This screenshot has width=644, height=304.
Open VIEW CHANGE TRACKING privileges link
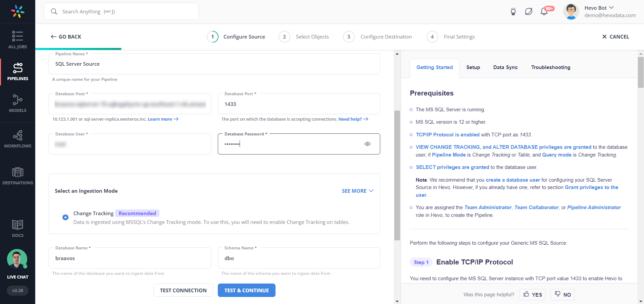[x=503, y=147]
